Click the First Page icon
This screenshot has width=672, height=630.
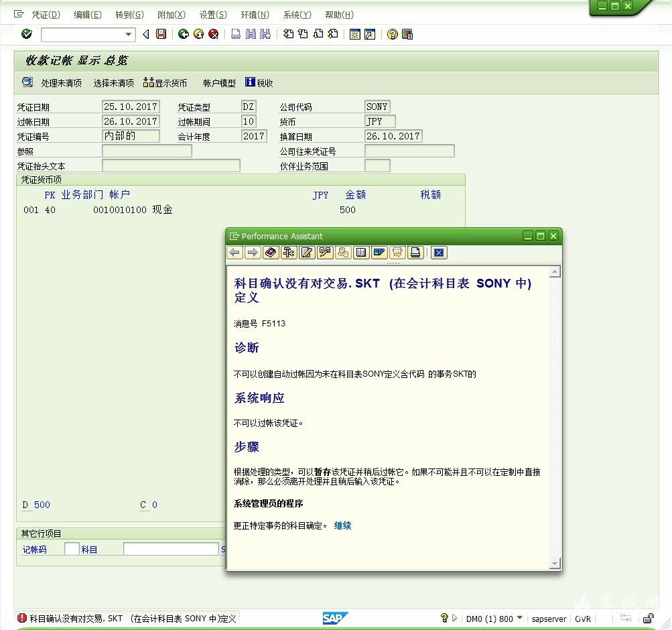tap(288, 34)
